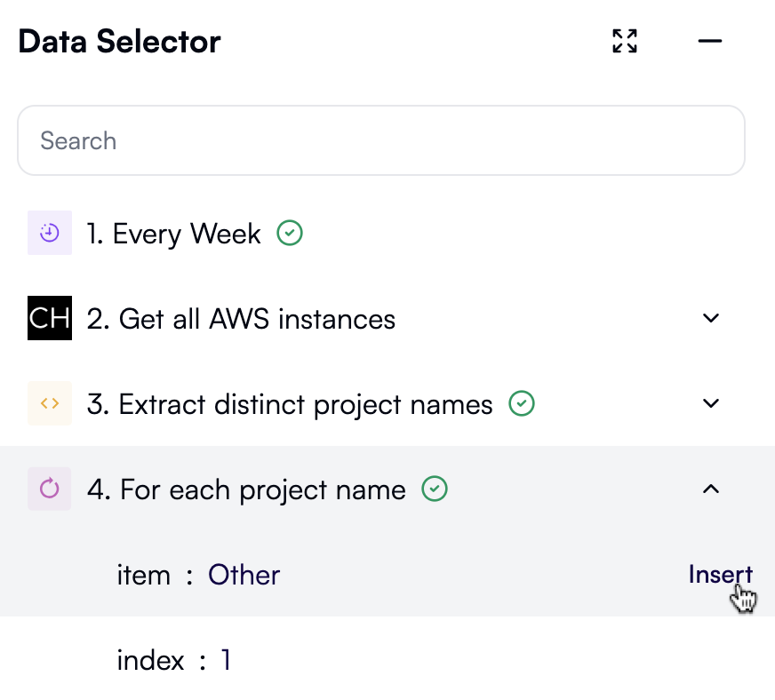Click the Other value link
Viewport: 775px width, 700px height.
click(x=244, y=575)
